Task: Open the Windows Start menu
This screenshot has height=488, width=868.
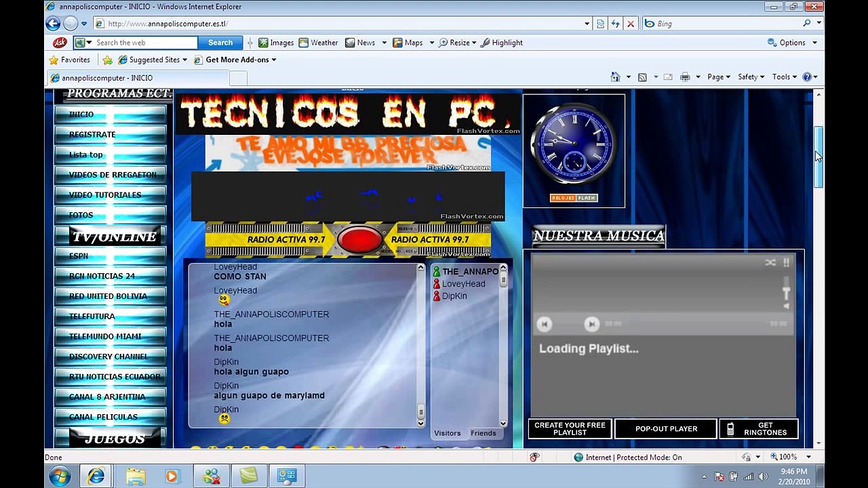Action: [61, 476]
